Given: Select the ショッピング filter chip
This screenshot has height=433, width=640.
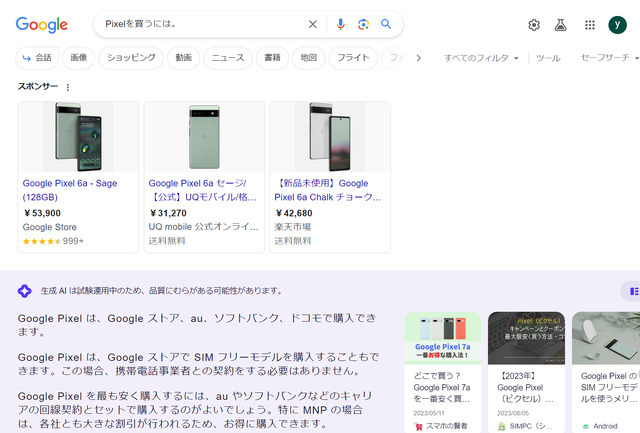Looking at the screenshot, I should click(x=131, y=58).
